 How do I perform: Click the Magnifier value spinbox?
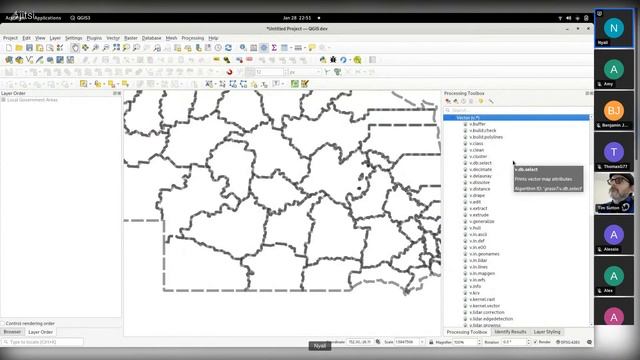tap(467, 342)
